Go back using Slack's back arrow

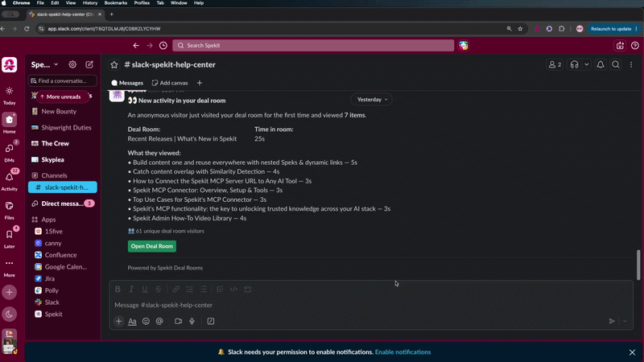tap(136, 46)
